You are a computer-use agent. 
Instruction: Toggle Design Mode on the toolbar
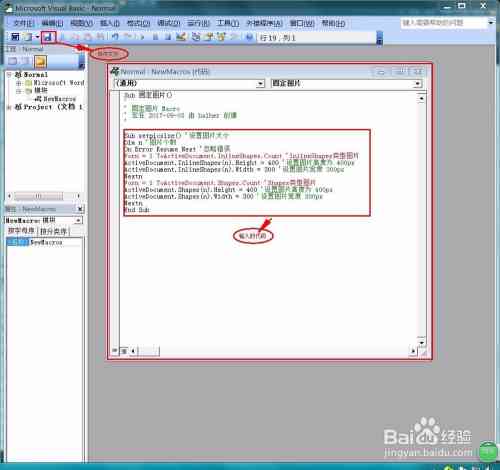pyautogui.click(x=181, y=37)
